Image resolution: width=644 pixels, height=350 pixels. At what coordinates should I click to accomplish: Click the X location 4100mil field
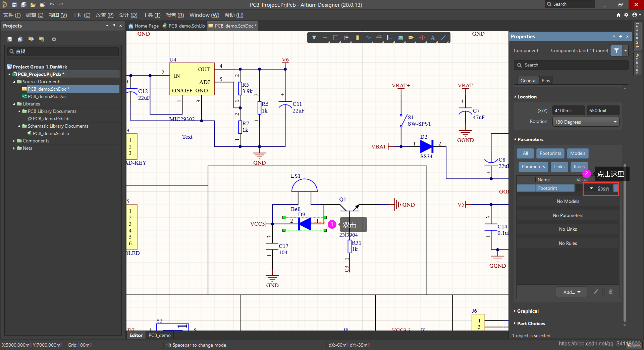(568, 111)
